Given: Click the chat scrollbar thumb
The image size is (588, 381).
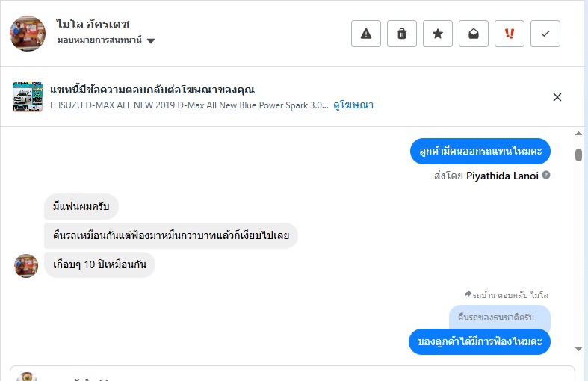Looking at the screenshot, I should [x=578, y=155].
